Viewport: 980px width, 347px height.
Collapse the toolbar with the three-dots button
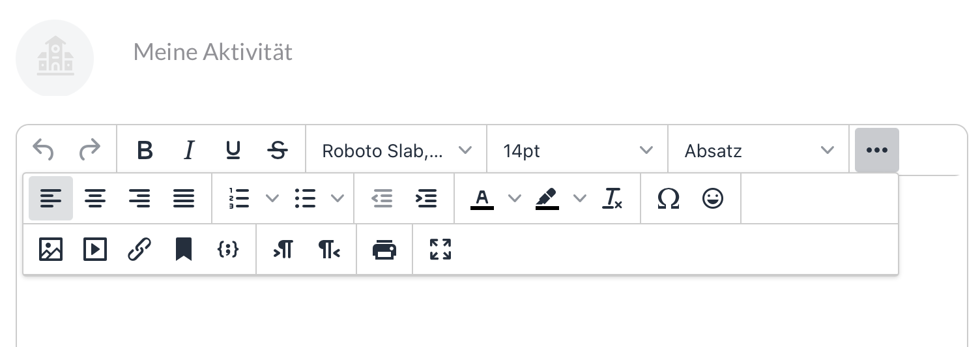[x=877, y=151]
